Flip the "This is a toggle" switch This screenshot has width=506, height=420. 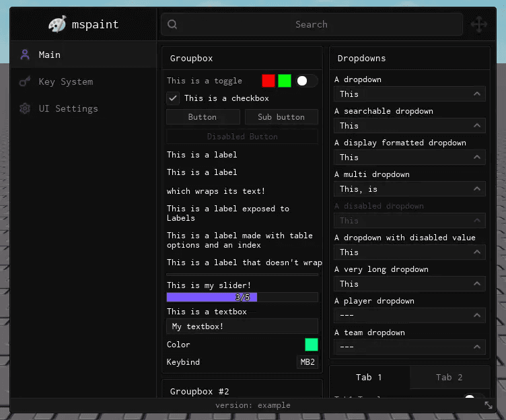(307, 81)
